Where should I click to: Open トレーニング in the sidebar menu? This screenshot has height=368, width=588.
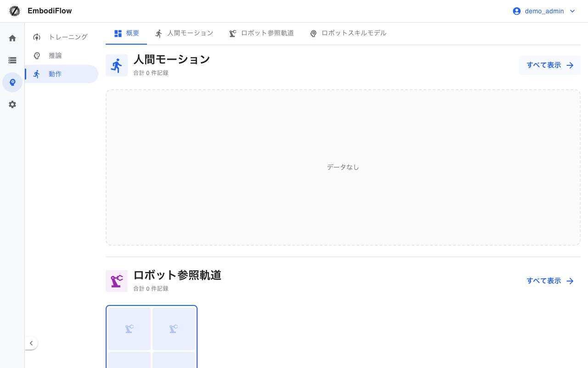click(62, 37)
